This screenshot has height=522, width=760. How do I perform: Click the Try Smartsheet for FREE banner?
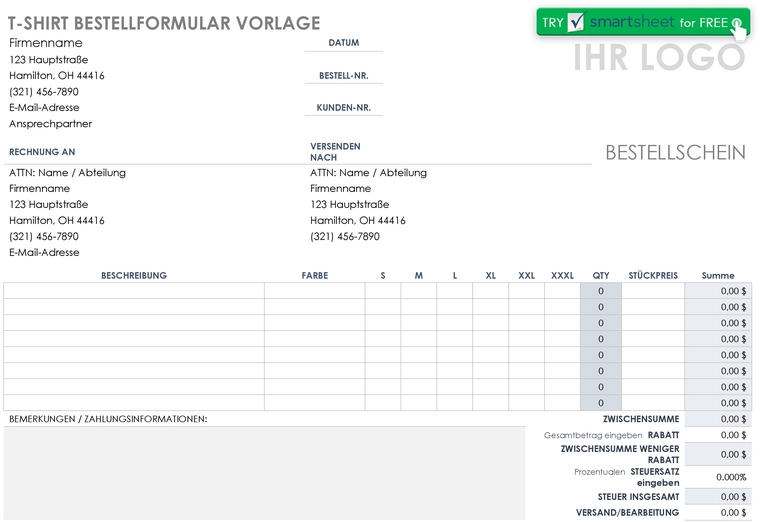pos(643,22)
